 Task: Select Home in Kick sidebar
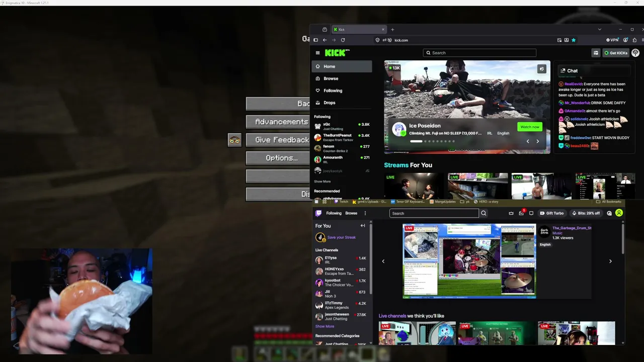[x=342, y=66]
